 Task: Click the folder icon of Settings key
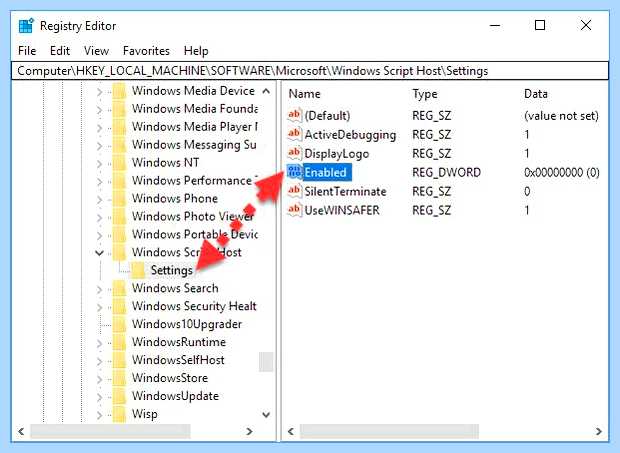click(138, 270)
